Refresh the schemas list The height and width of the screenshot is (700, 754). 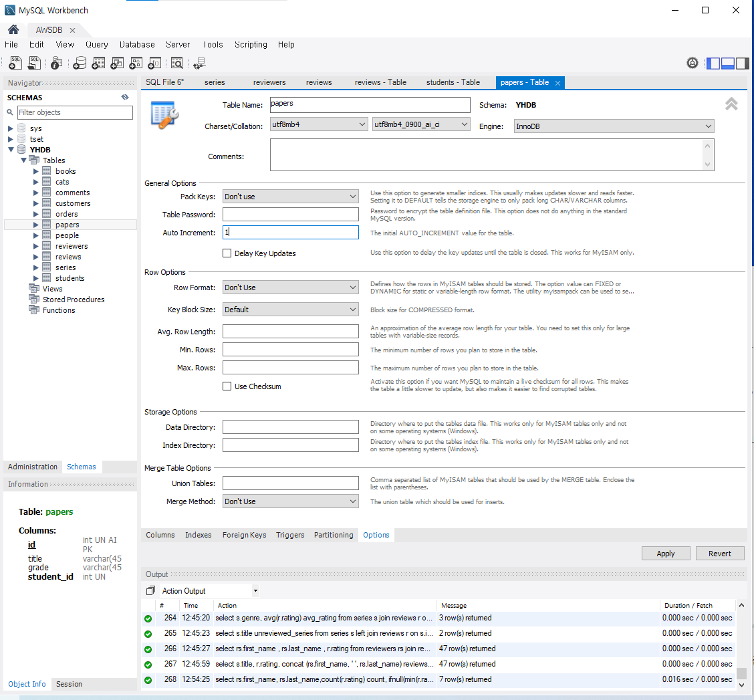(125, 97)
